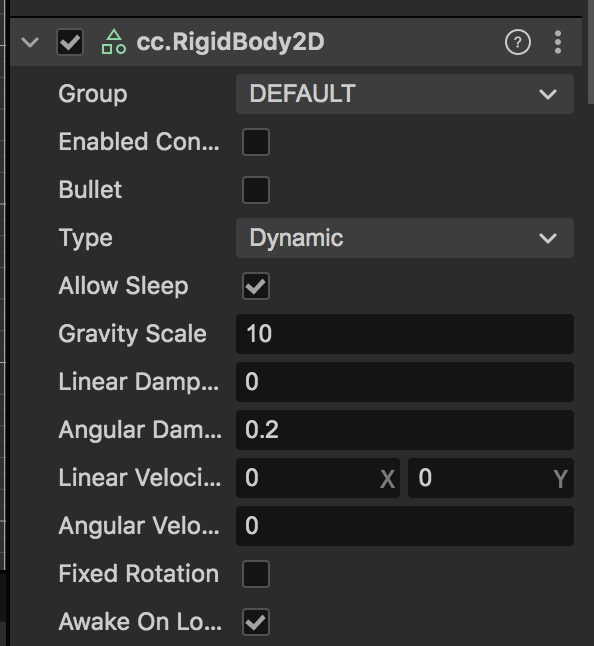594x646 pixels.
Task: Click the green RigidBody2D shapes icon
Action: pos(114,42)
